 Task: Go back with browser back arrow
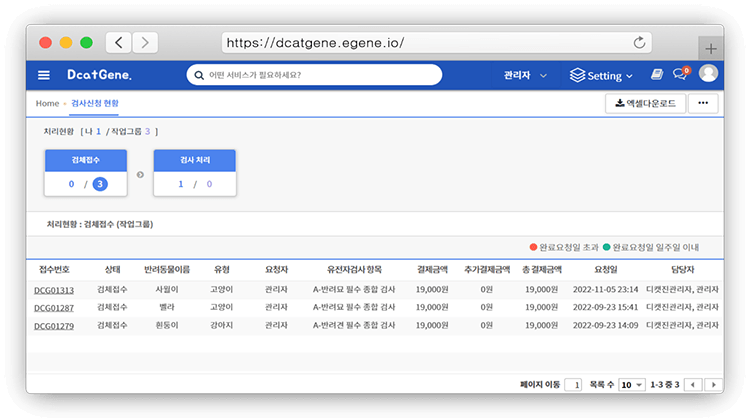tap(119, 43)
